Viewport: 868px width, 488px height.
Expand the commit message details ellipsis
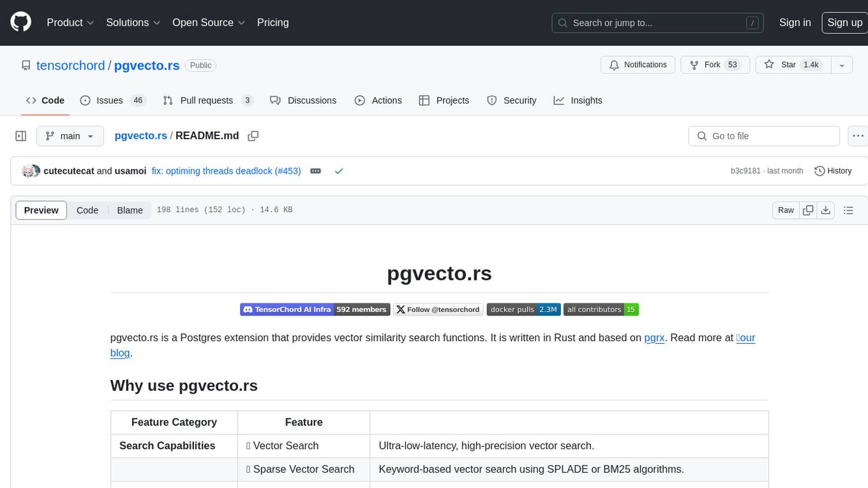coord(315,171)
